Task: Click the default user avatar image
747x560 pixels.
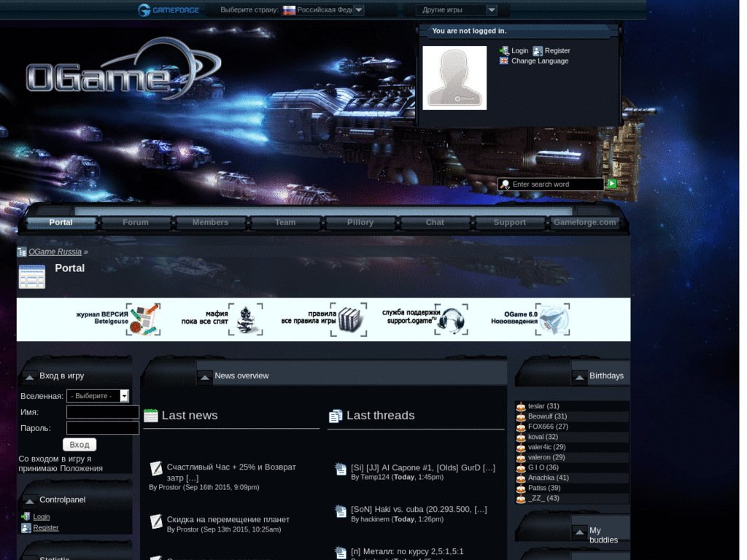Action: coord(454,78)
